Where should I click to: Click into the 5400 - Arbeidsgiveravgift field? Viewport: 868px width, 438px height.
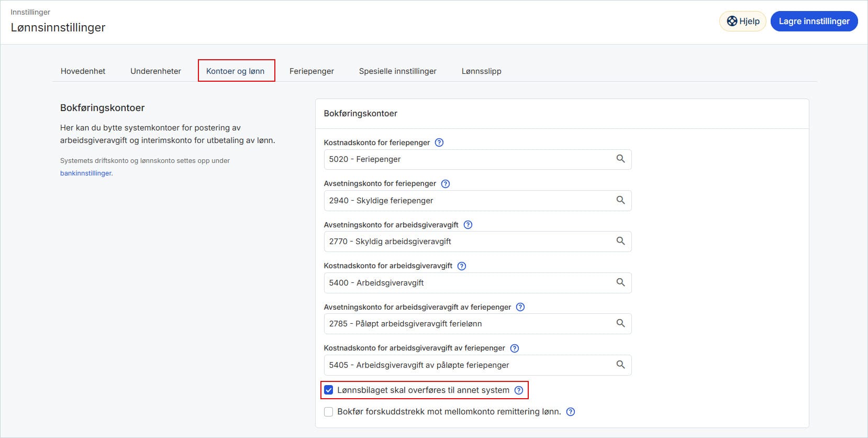pyautogui.click(x=477, y=283)
